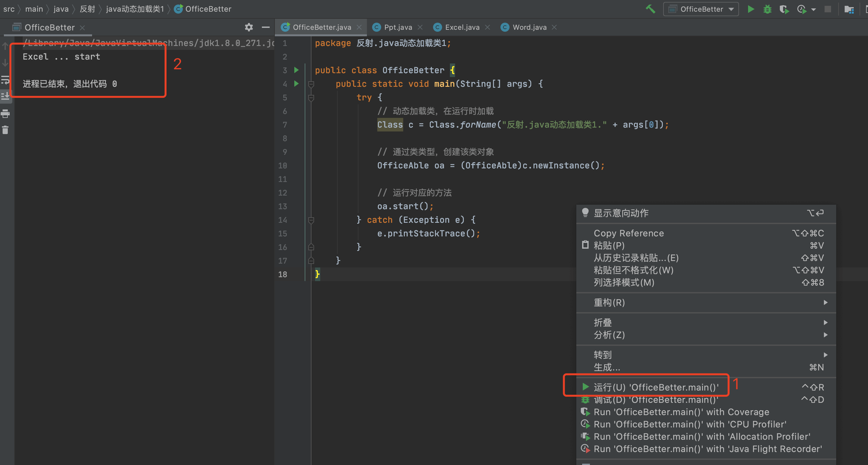Close the Ppt.java editor tab
The height and width of the screenshot is (465, 868).
tap(420, 27)
